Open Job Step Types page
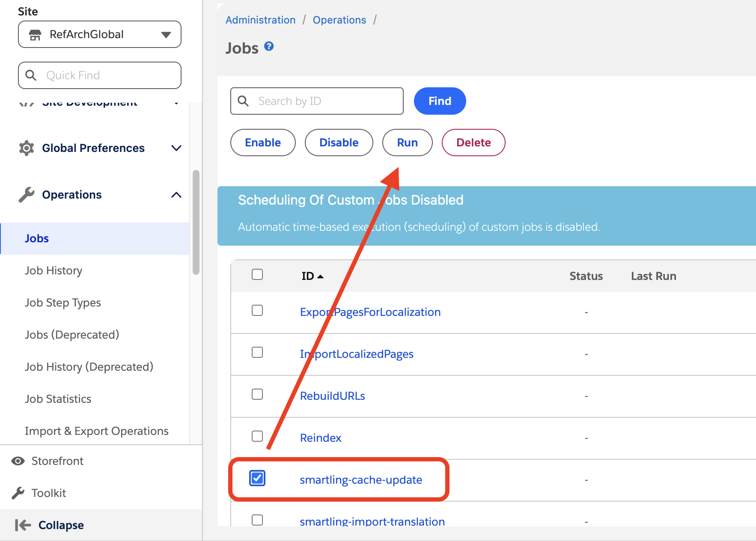The width and height of the screenshot is (756, 541). coord(63,303)
